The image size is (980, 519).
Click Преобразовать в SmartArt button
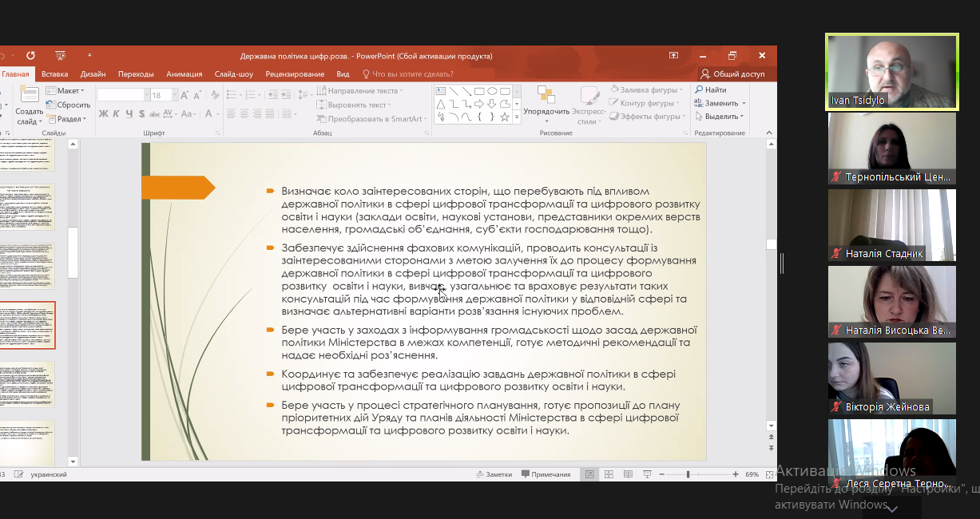pyautogui.click(x=371, y=118)
